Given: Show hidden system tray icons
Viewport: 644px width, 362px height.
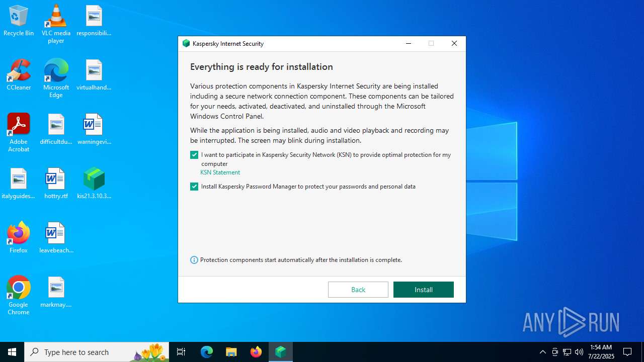Looking at the screenshot, I should pos(542,352).
